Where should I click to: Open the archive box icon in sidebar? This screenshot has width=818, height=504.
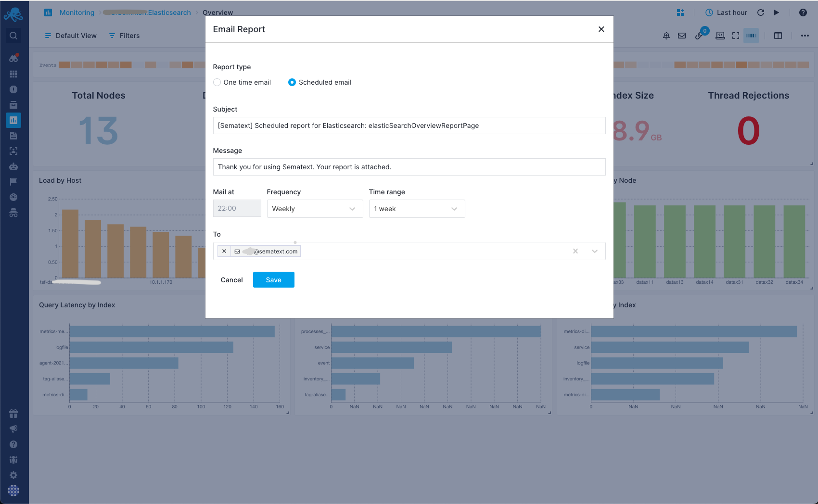point(13,105)
